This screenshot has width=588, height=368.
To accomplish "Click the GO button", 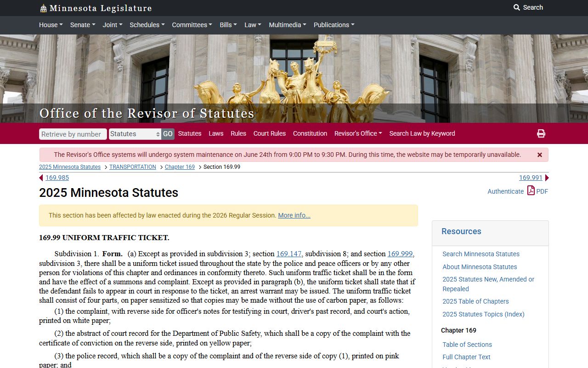I will tap(168, 134).
